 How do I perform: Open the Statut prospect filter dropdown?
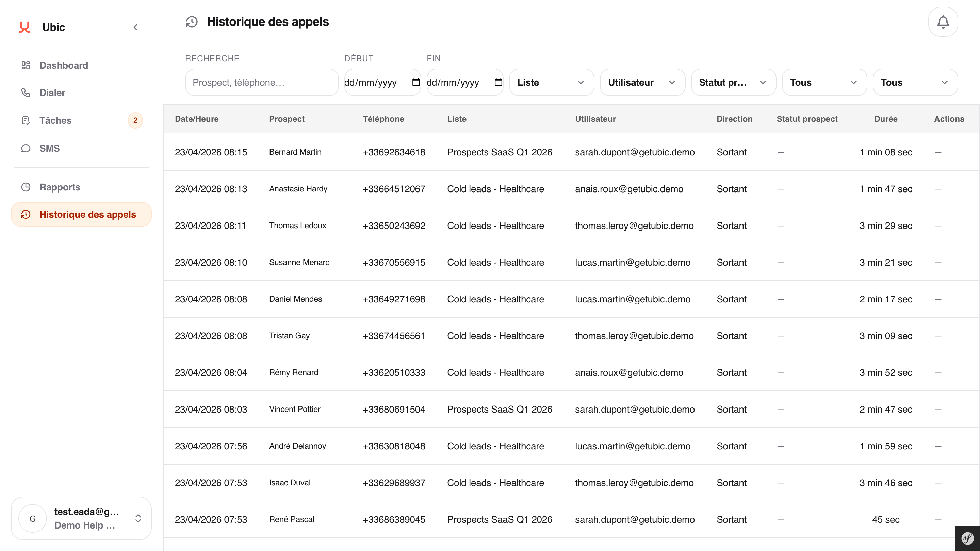733,82
